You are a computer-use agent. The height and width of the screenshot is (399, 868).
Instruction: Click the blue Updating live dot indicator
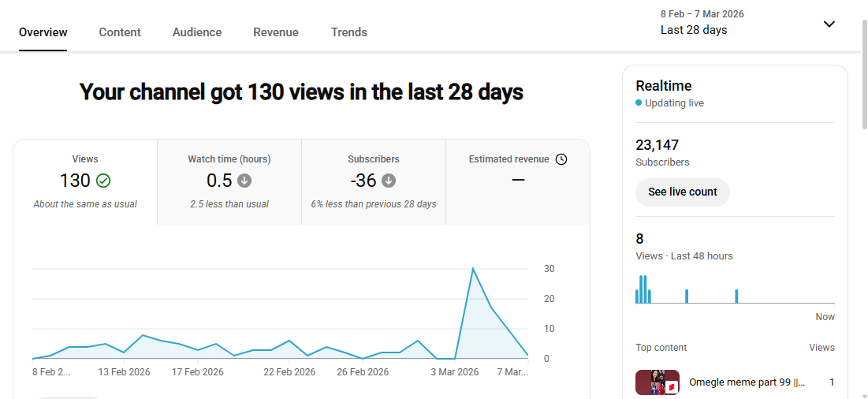pyautogui.click(x=639, y=103)
